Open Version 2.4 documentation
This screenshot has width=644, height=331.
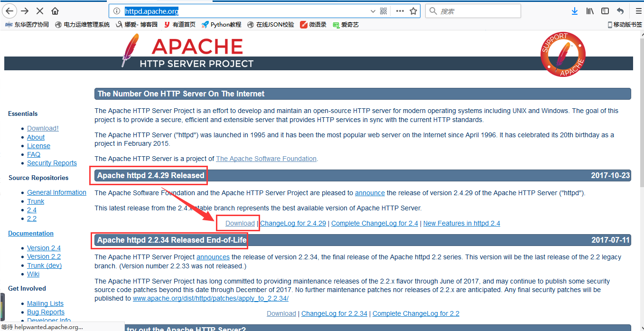click(44, 248)
